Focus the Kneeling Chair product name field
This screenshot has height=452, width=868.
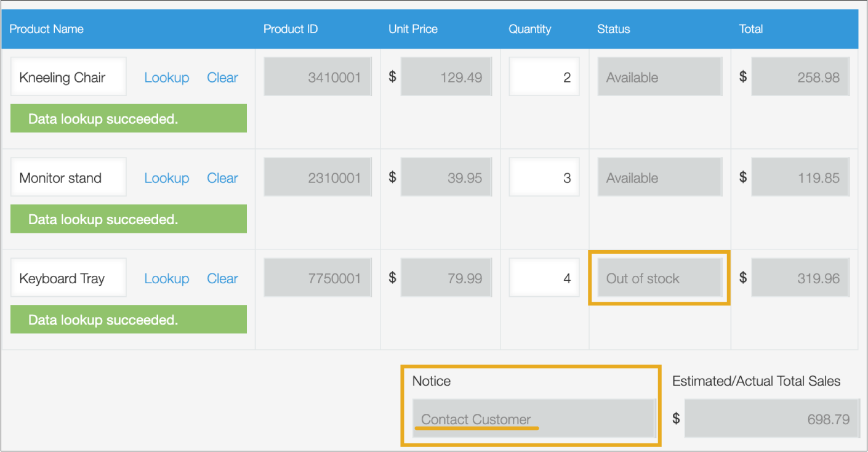coord(68,77)
